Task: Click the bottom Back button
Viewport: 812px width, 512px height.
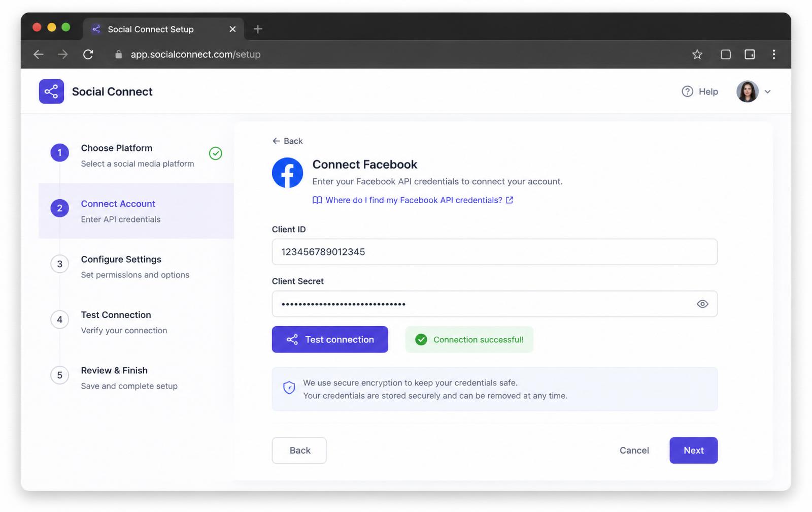Action: tap(299, 451)
